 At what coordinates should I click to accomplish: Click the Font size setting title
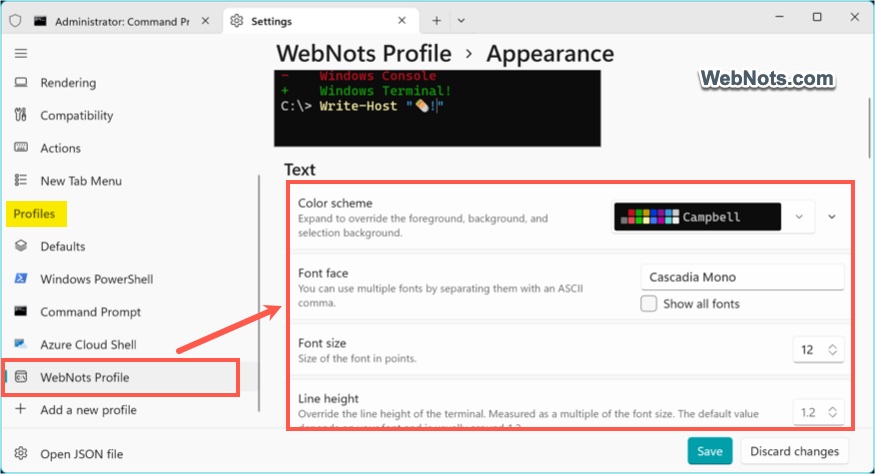[322, 343]
